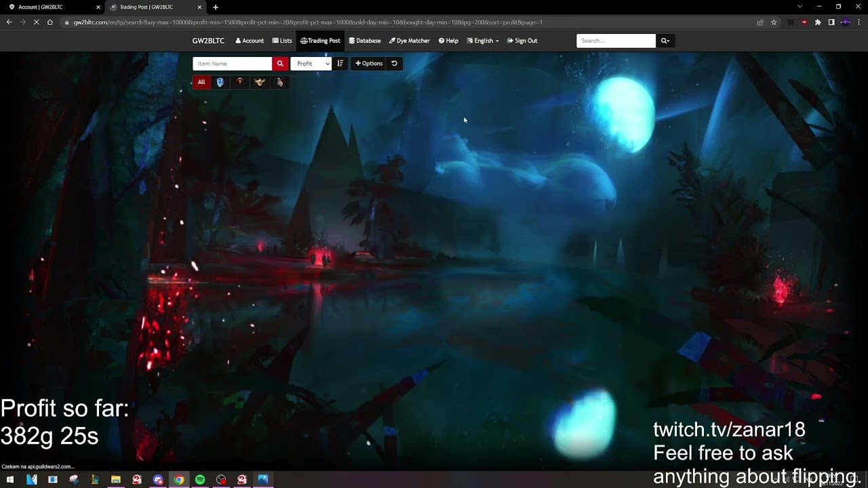Screen dimensions: 868x488
Task: Filter by the bag category icon
Action: point(279,82)
